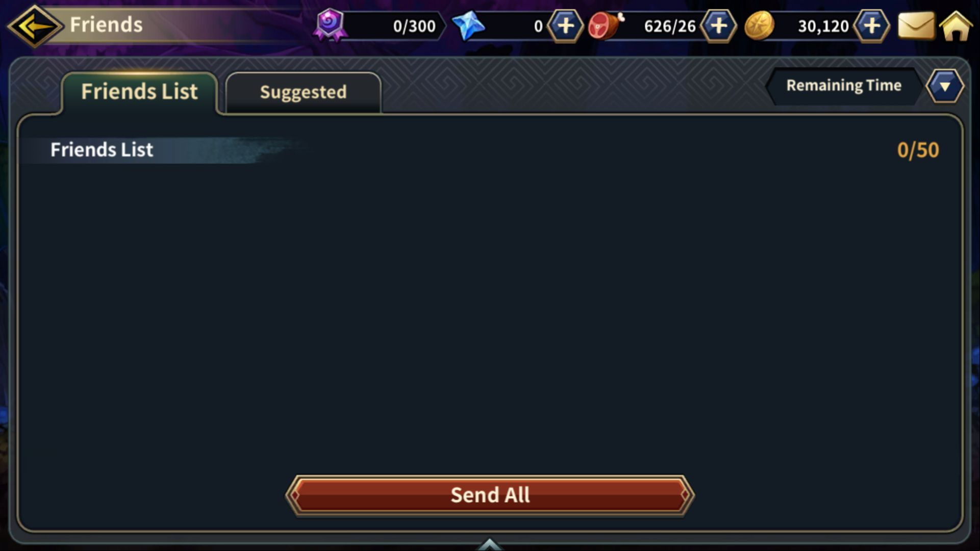This screenshot has width=980, height=551.
Task: Return home via the house icon
Action: tap(956, 25)
